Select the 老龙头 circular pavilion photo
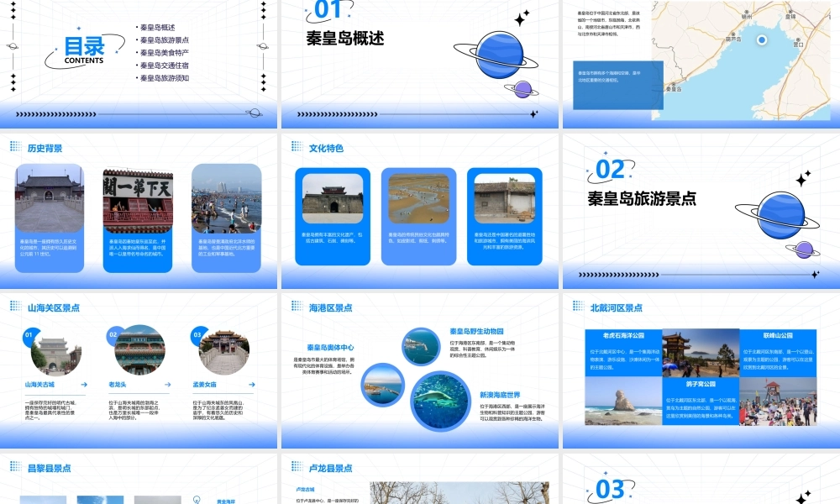840x504 pixels. point(139,351)
